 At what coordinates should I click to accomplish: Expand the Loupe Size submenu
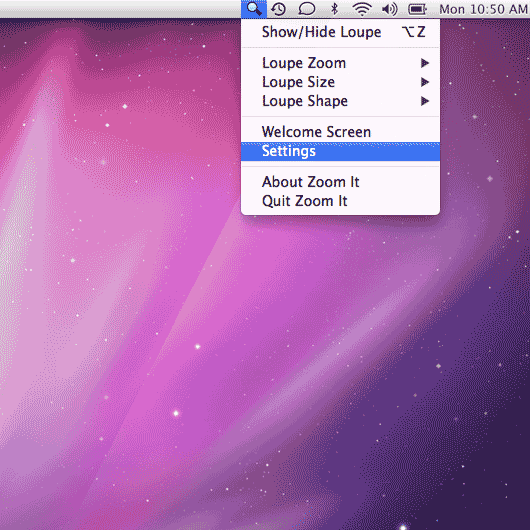(340, 82)
